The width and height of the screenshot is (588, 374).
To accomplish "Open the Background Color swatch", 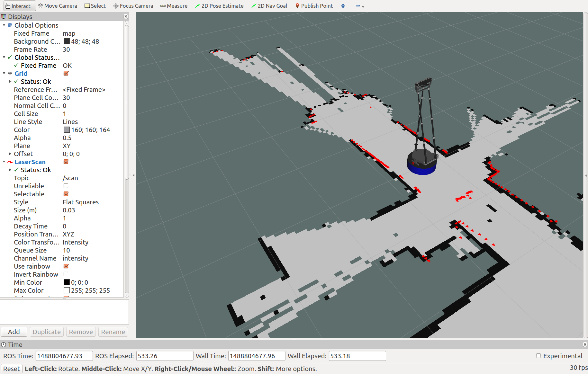I will [67, 41].
